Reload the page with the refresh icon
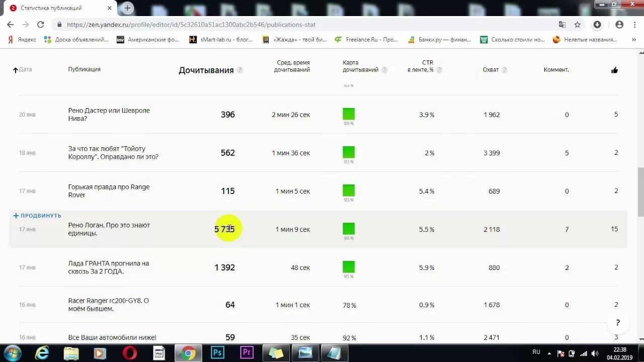 click(x=41, y=25)
